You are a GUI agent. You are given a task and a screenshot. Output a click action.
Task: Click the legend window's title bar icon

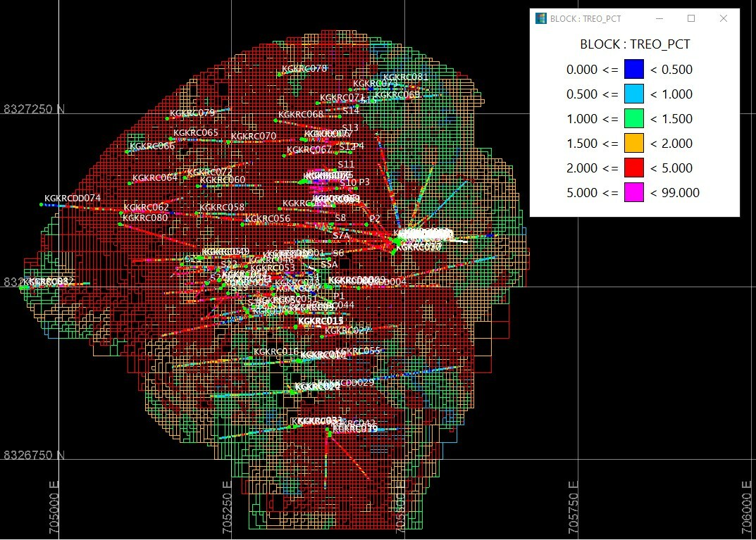coord(540,19)
